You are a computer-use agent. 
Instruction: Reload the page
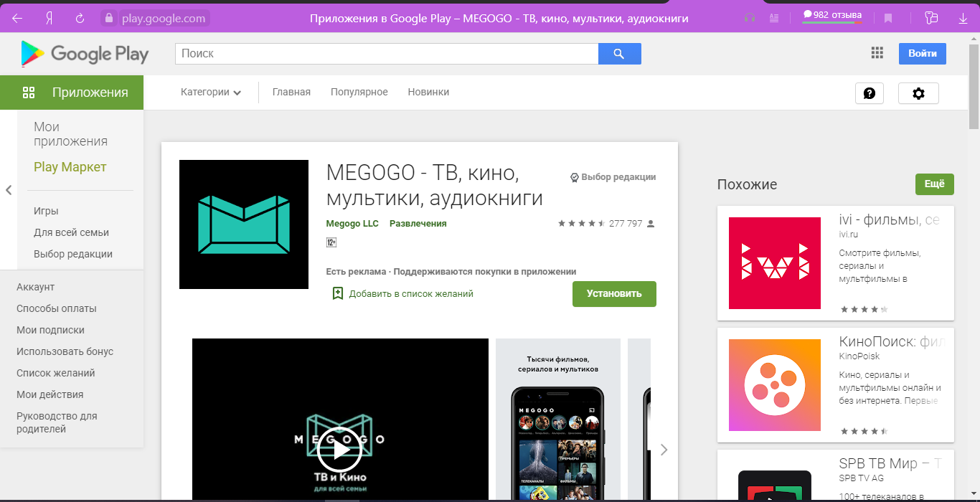80,19
